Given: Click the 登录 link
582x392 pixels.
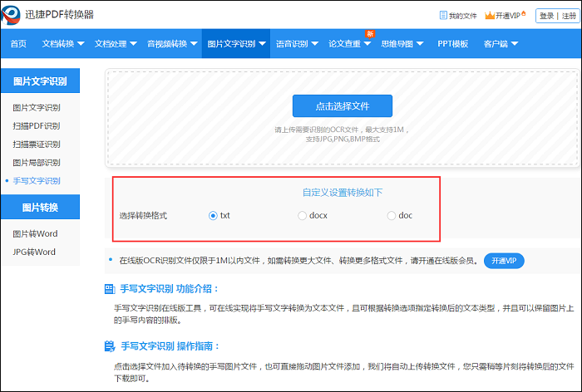Looking at the screenshot, I should (546, 16).
